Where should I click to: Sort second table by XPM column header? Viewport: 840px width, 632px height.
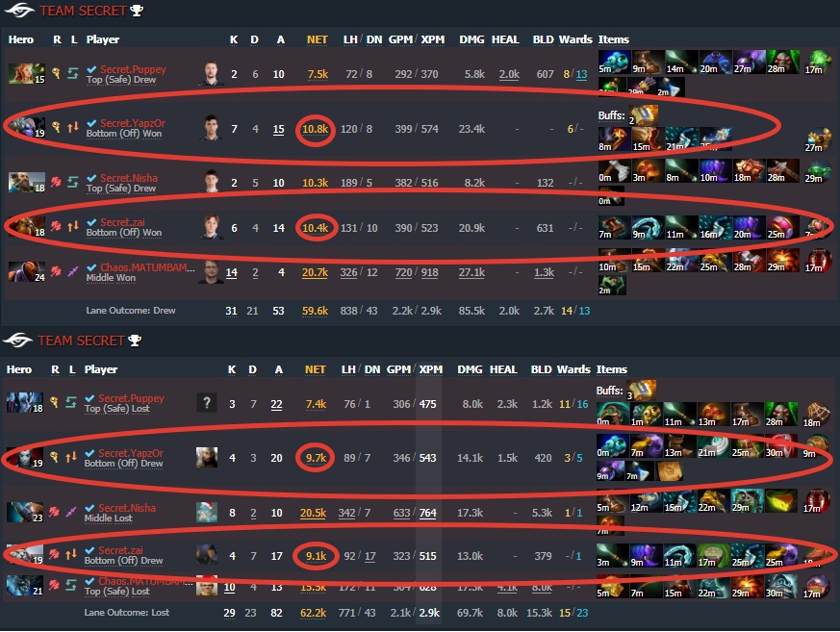(431, 369)
